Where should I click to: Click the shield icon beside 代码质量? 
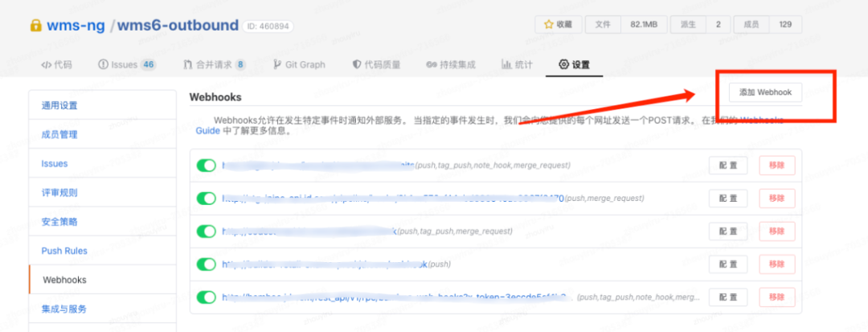(357, 65)
